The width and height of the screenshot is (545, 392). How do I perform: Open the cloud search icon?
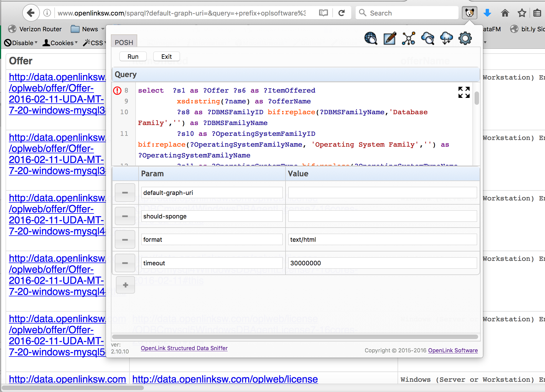[427, 39]
